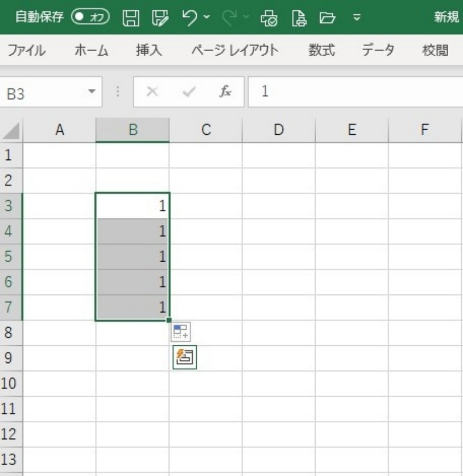
Task: Select row 2 header
Action: (x=11, y=181)
